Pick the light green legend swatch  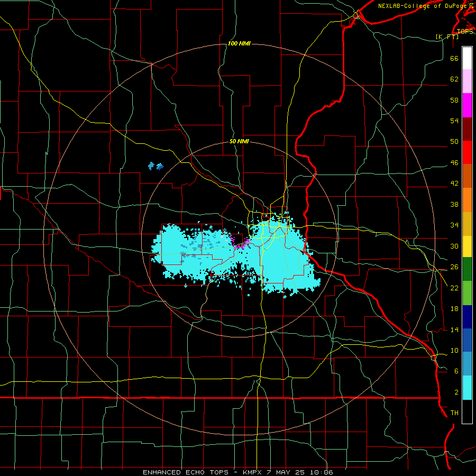(x=467, y=293)
